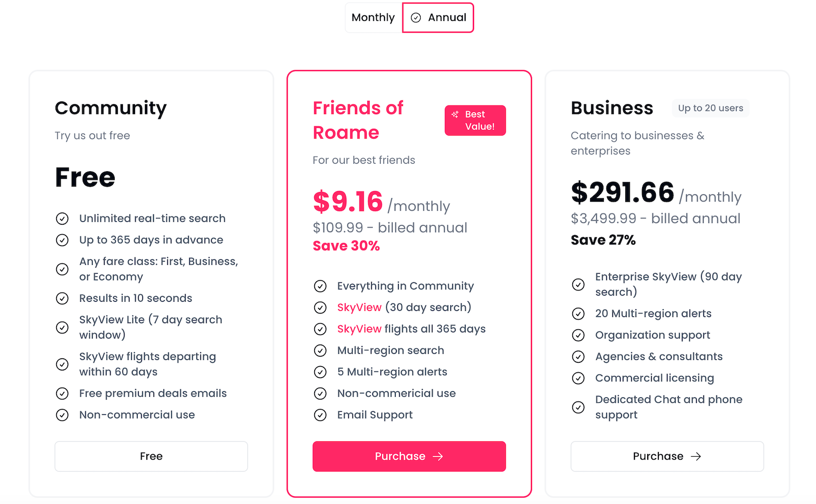Click checkmark beside 20 Multi-region alerts
The image size is (816, 504).
(578, 313)
